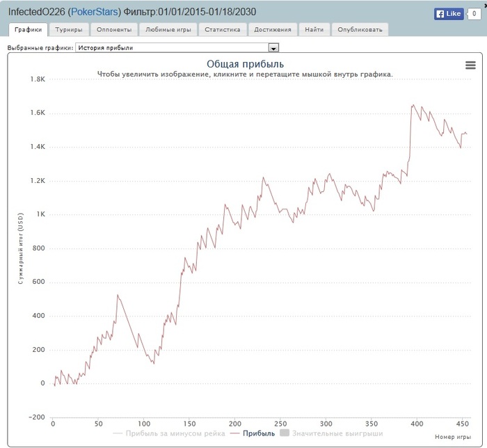
Task: Click the Facebook like counter bubble
Action: (x=474, y=14)
